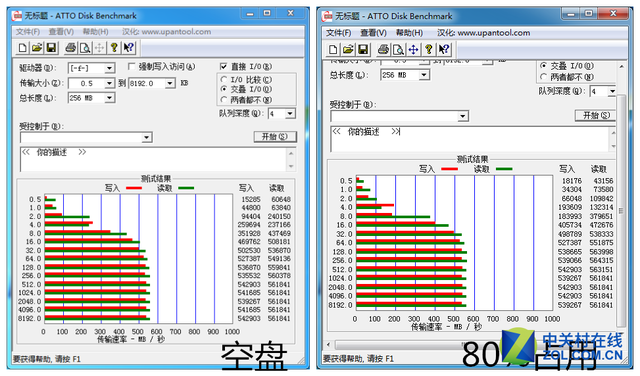Click the move crosshair icon in left window

click(x=99, y=48)
